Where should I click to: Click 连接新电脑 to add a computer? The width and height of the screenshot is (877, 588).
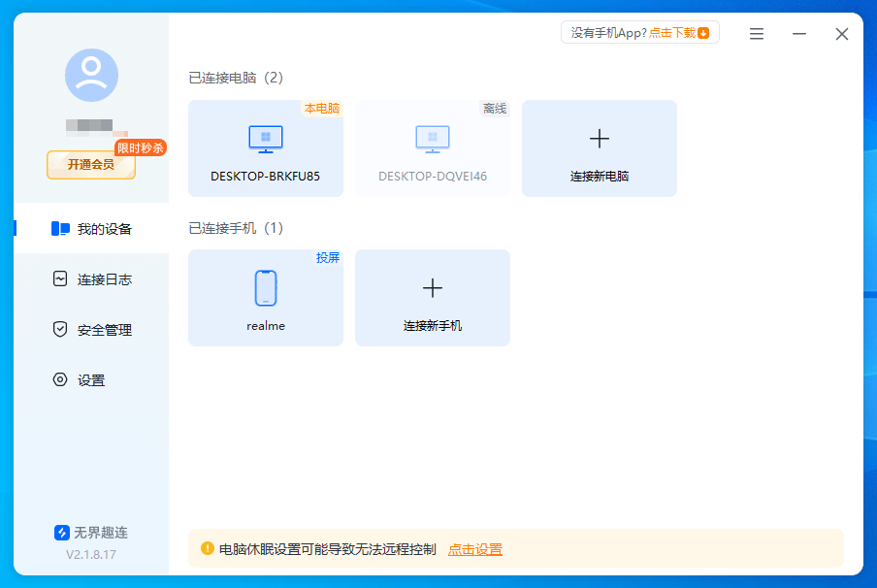[599, 147]
